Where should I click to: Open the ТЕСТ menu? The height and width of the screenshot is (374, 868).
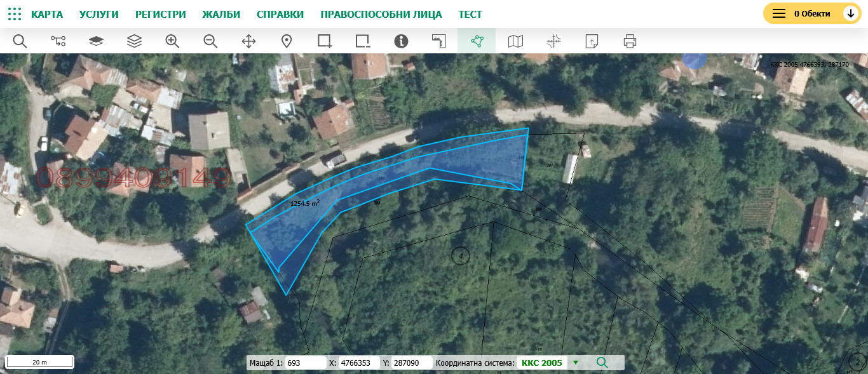(470, 14)
